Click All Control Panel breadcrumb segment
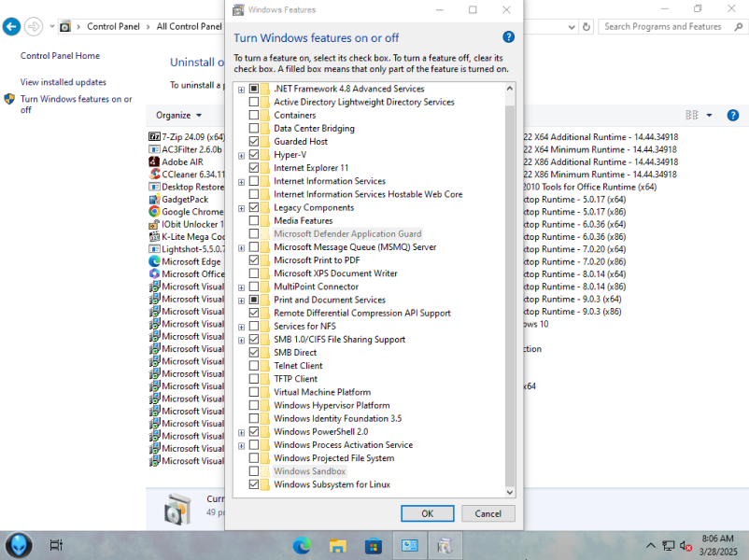This screenshot has height=560, width=749. tap(190, 27)
